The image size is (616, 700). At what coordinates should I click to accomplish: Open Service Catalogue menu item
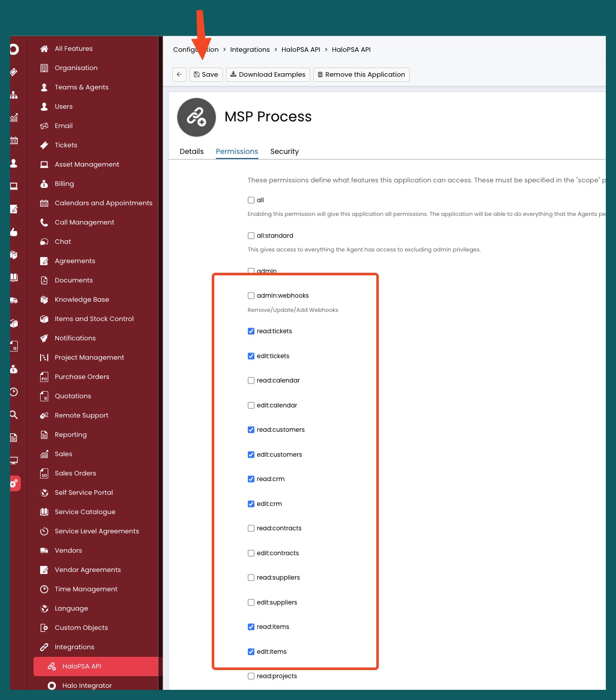pos(85,512)
